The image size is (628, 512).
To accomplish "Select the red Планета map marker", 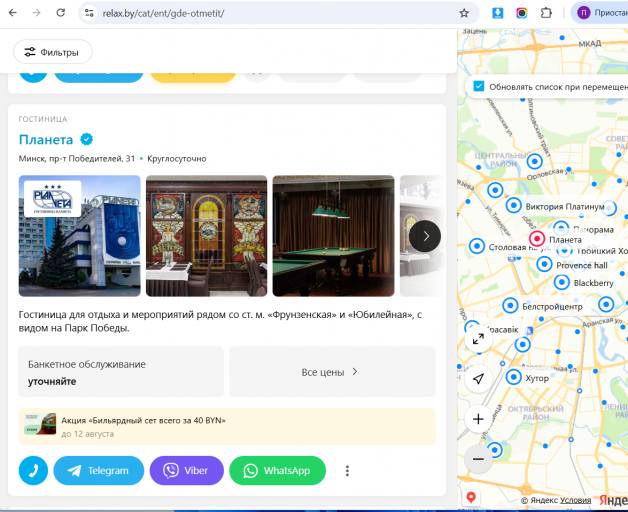I will coord(537,239).
